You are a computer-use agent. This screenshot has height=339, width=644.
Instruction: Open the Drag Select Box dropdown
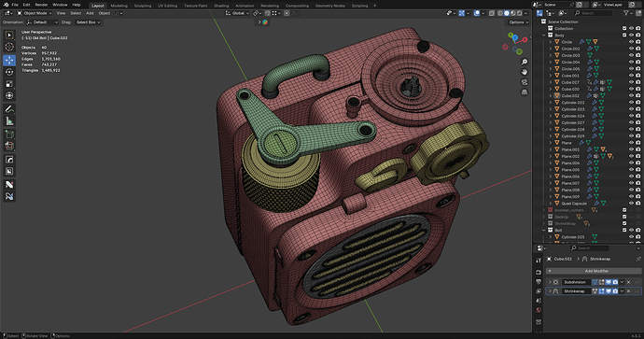(x=88, y=22)
